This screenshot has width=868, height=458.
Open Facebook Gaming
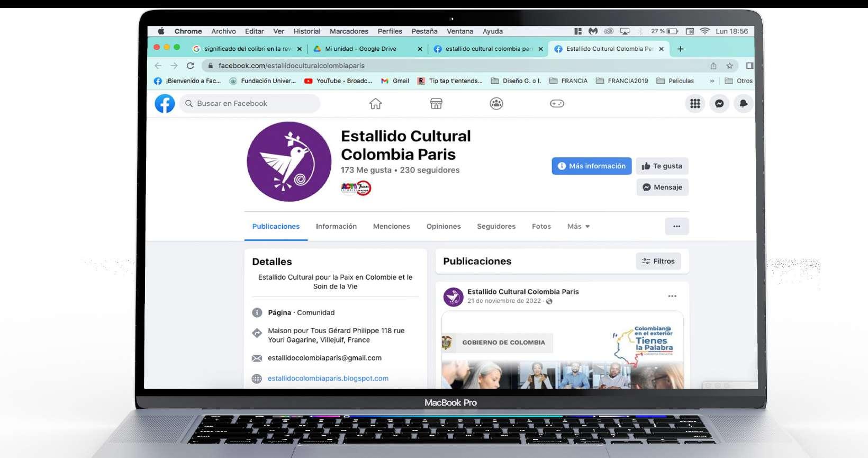point(557,104)
